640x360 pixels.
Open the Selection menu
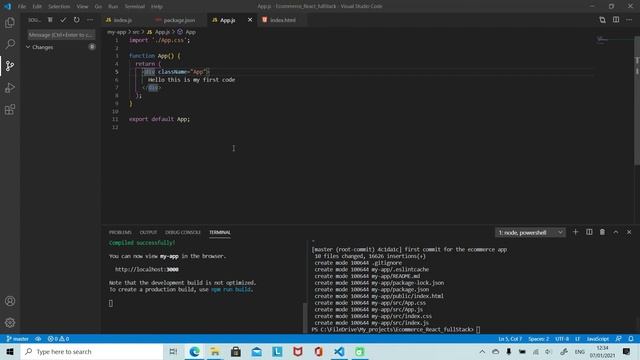coord(59,7)
